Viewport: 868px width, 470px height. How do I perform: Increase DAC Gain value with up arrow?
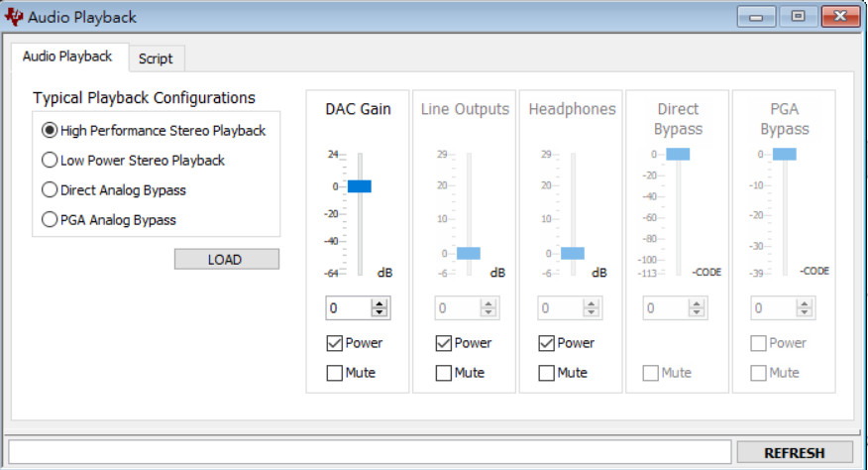380,303
